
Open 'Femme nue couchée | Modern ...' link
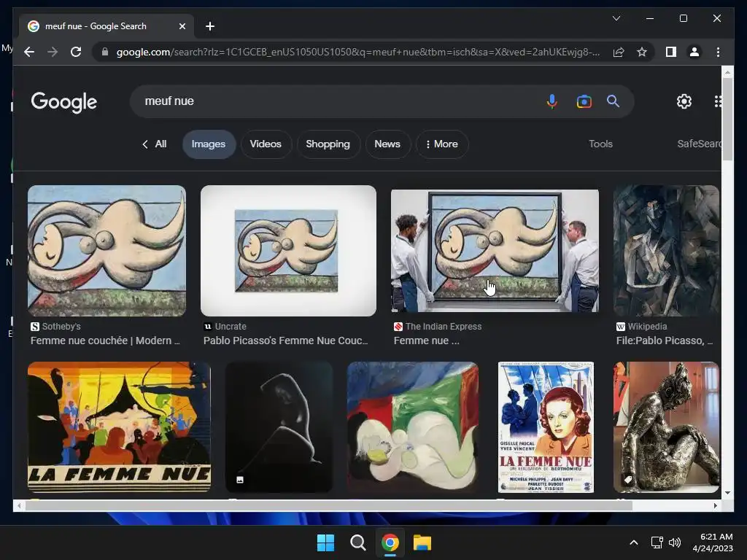pyautogui.click(x=105, y=341)
